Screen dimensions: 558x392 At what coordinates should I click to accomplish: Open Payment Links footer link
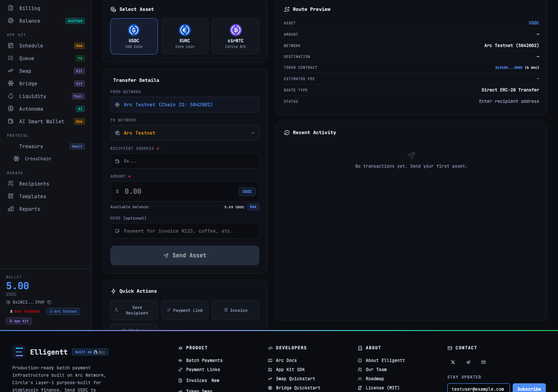(203, 369)
